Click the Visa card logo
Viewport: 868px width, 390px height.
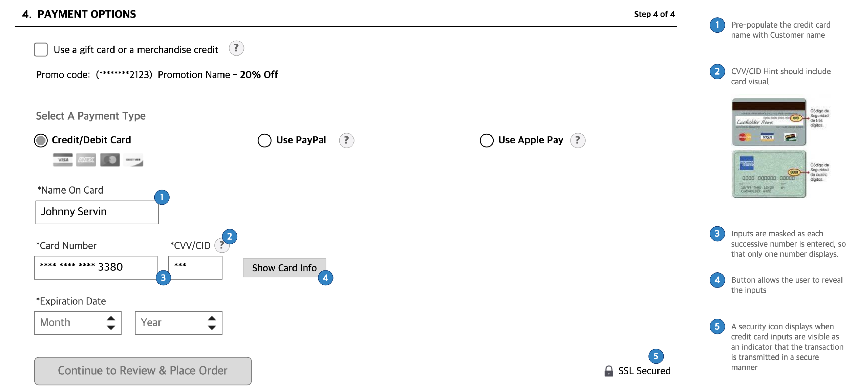point(63,160)
